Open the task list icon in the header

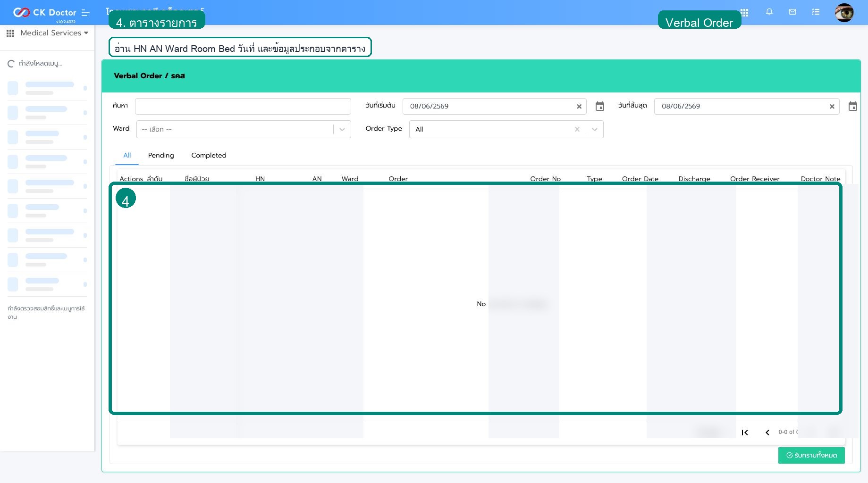pos(816,12)
